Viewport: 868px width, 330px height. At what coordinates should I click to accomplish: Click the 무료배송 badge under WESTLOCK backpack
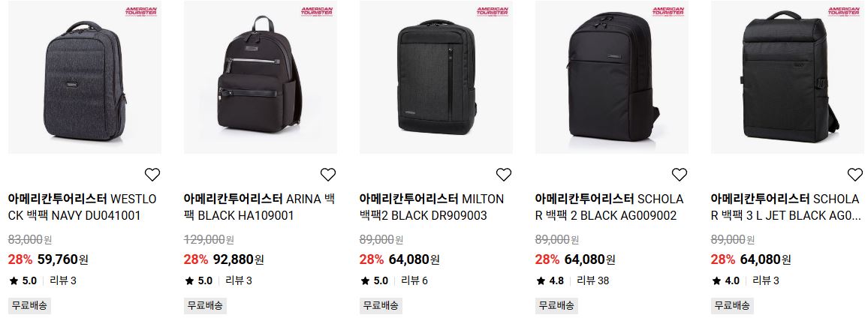tap(29, 305)
